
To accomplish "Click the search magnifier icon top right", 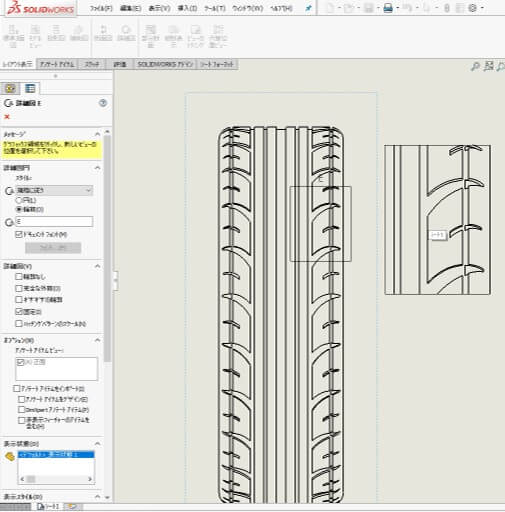I will click(x=475, y=66).
